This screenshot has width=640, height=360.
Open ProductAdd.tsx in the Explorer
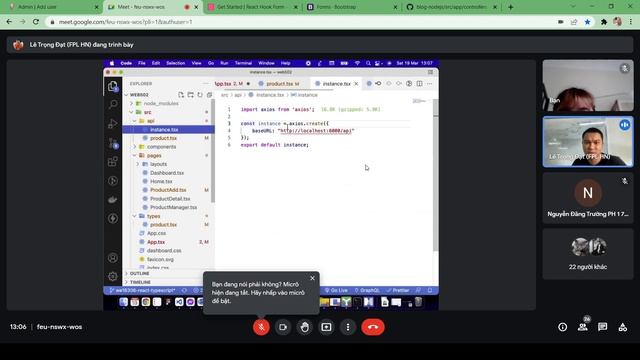[x=168, y=190]
